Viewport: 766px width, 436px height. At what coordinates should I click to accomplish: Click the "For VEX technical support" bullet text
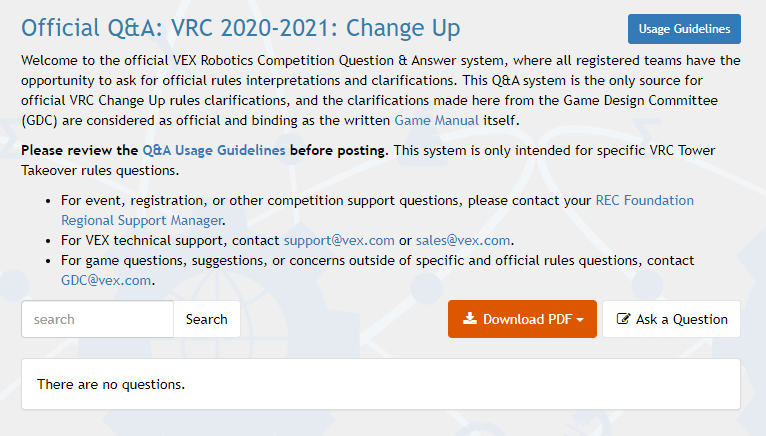tap(170, 240)
